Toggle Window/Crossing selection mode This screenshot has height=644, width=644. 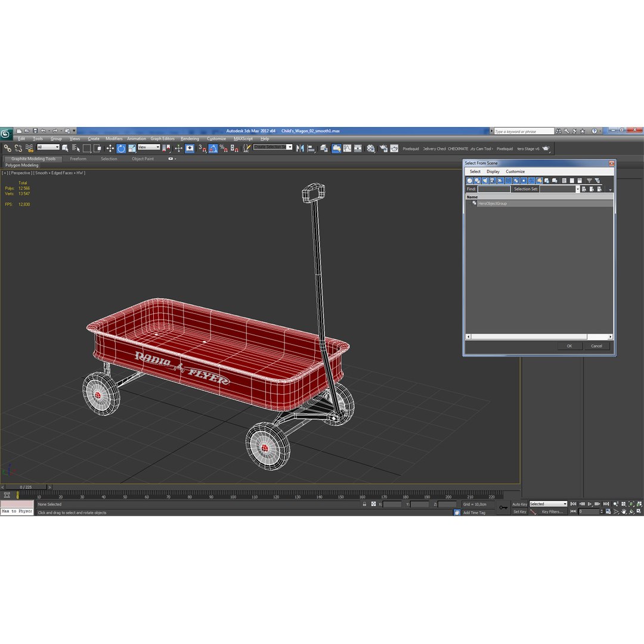click(97, 148)
